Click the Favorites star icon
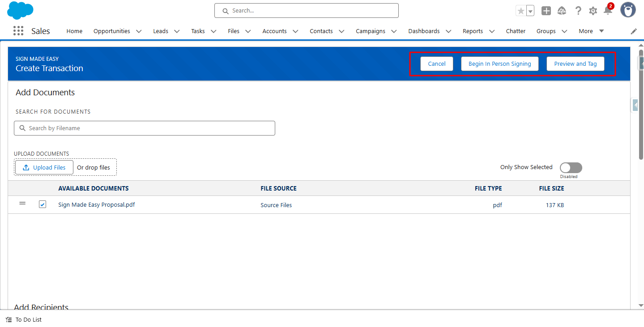Viewport: 644px width, 327px height. 520,11
